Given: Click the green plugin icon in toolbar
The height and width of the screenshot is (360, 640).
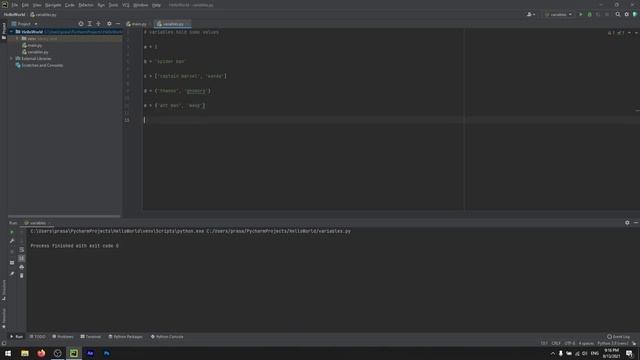Looking at the screenshot, I should point(635,14).
